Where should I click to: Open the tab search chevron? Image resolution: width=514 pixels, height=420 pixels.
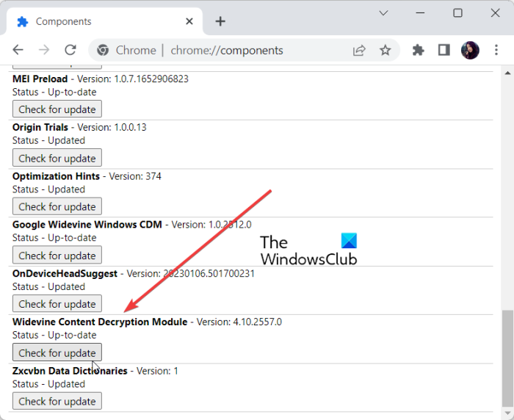tap(383, 13)
